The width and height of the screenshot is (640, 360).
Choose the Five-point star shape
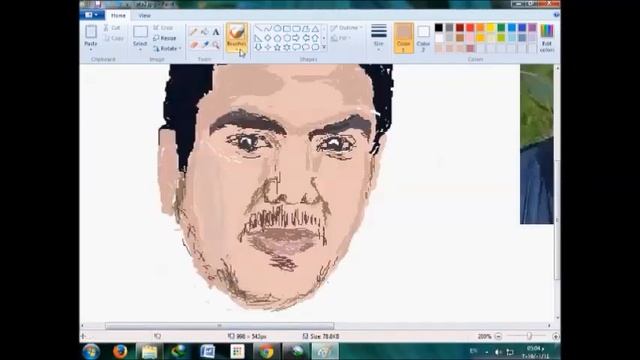pos(277,47)
